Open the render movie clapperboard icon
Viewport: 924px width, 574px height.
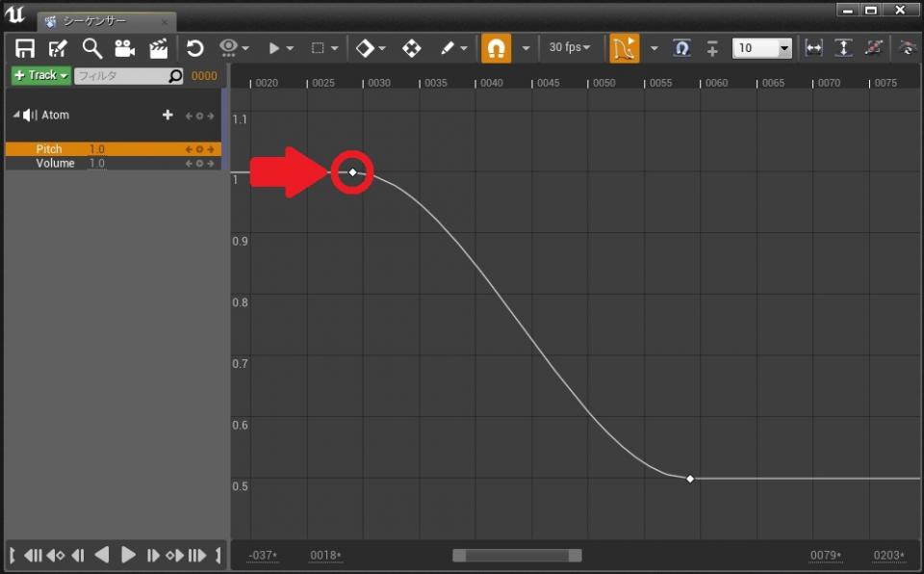coord(157,47)
